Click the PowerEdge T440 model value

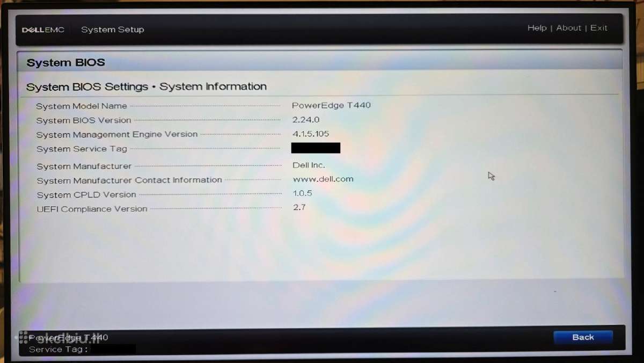click(x=331, y=105)
